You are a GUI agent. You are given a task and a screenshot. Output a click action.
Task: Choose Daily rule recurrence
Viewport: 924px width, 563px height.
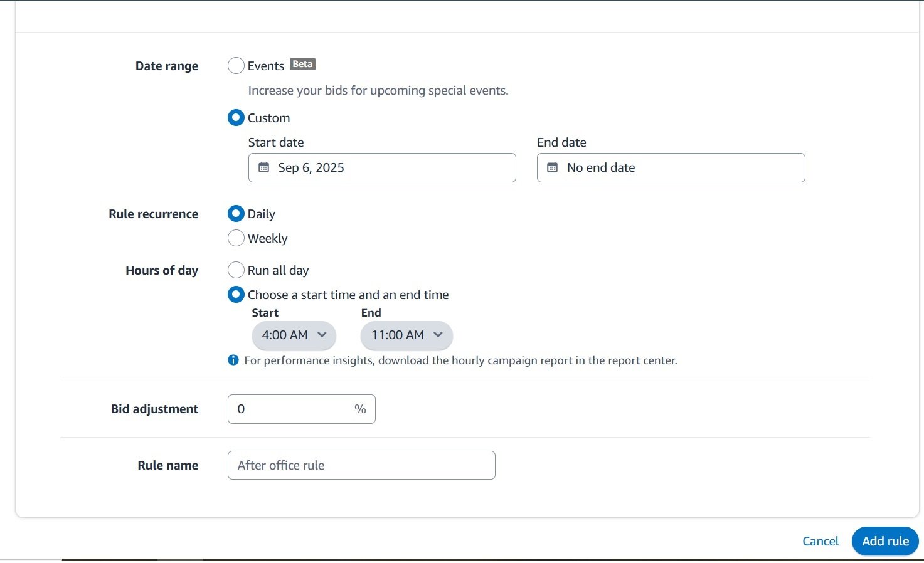point(236,214)
